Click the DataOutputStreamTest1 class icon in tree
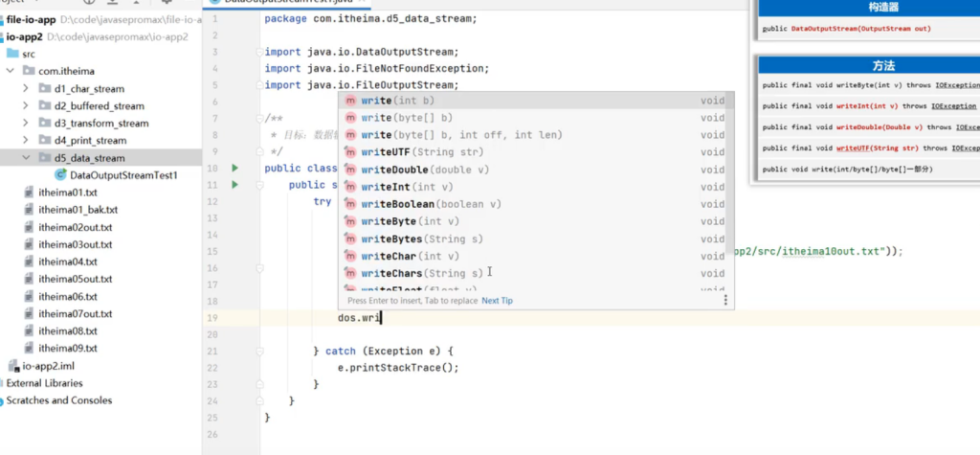Viewport: 980px width, 455px height. coord(61,175)
